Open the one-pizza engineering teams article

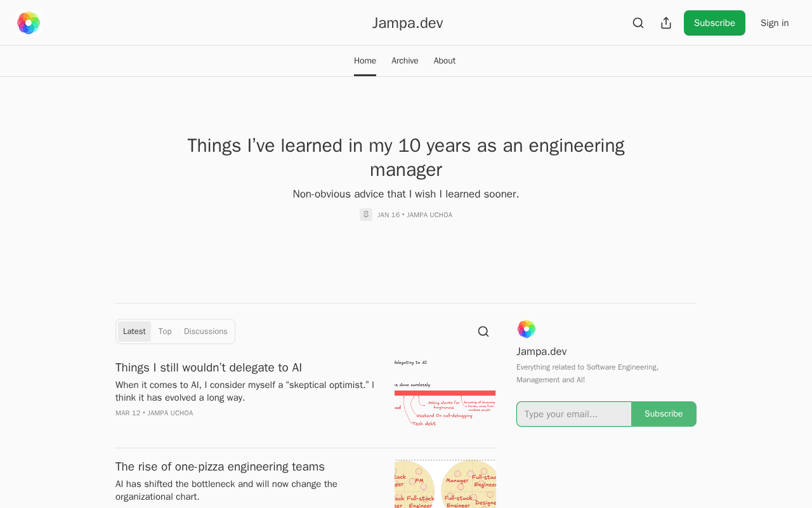(x=220, y=467)
